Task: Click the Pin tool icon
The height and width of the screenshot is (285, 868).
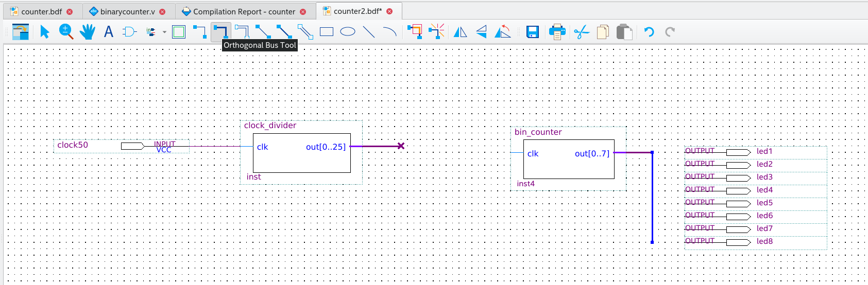Action: click(151, 32)
